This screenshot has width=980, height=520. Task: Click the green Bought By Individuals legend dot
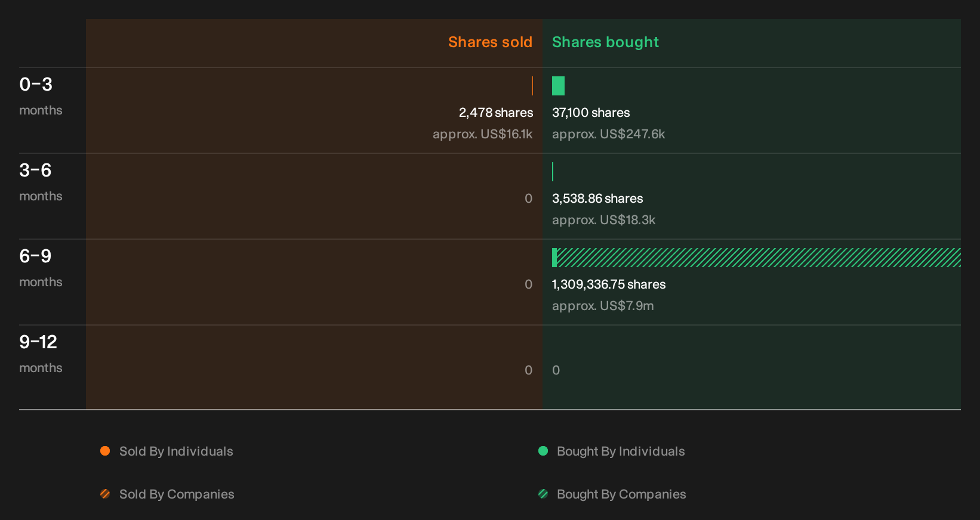543,451
